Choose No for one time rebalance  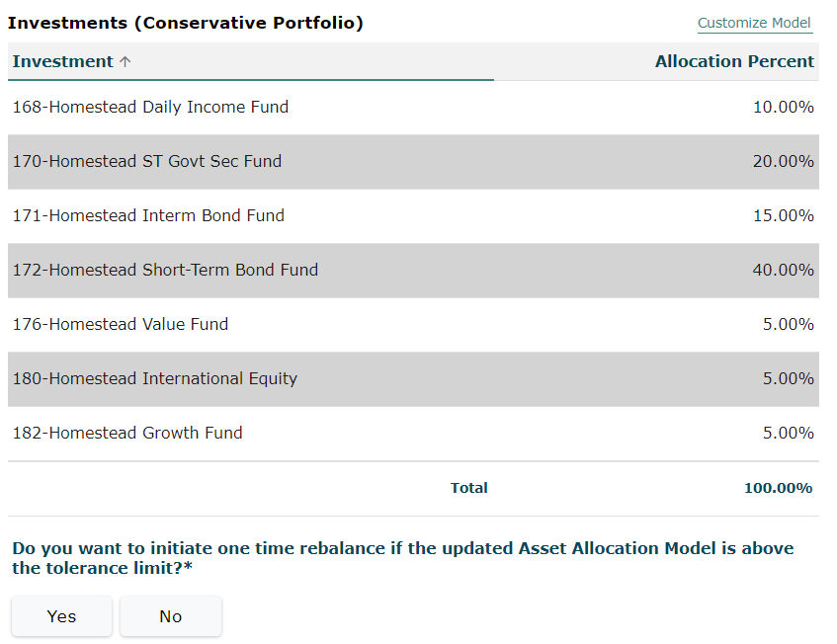pos(171,616)
